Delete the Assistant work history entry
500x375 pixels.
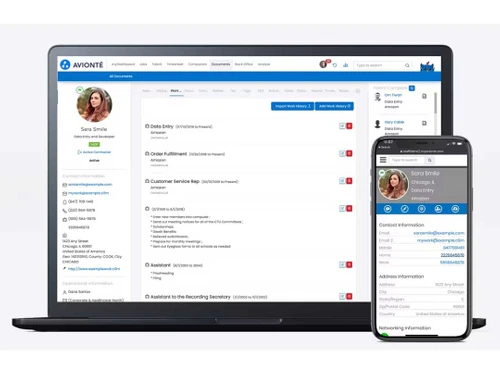pyautogui.click(x=349, y=265)
